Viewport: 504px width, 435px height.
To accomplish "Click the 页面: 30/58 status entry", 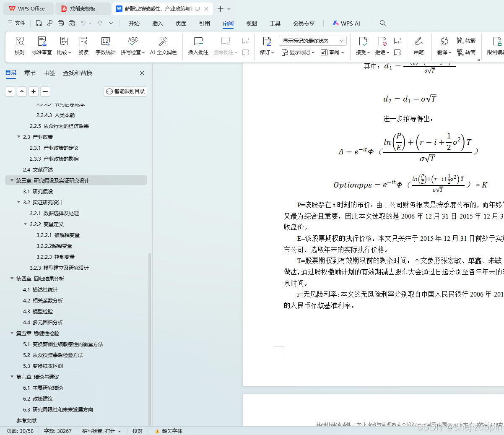I will [20, 431].
